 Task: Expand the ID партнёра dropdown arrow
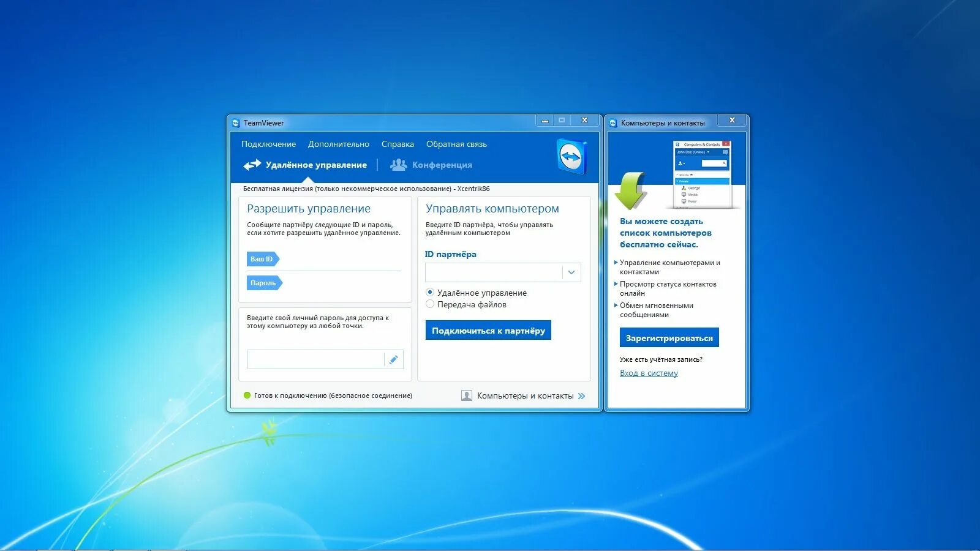pyautogui.click(x=571, y=272)
